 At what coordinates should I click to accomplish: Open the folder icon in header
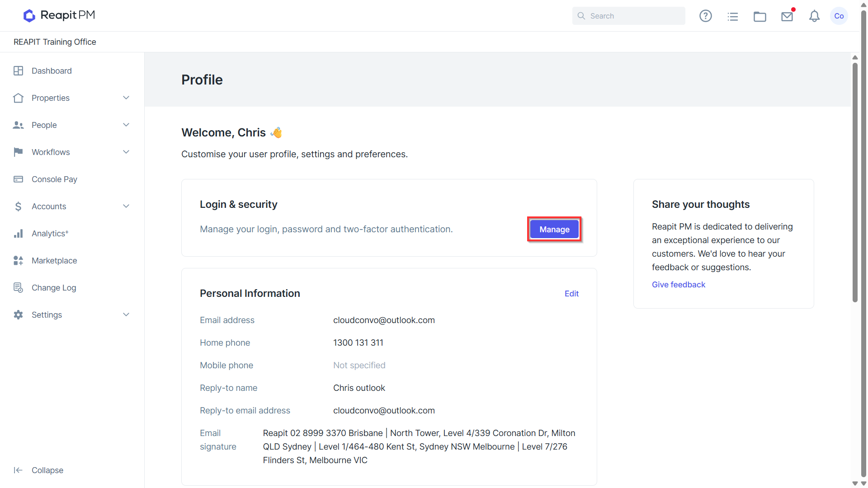[x=759, y=17]
